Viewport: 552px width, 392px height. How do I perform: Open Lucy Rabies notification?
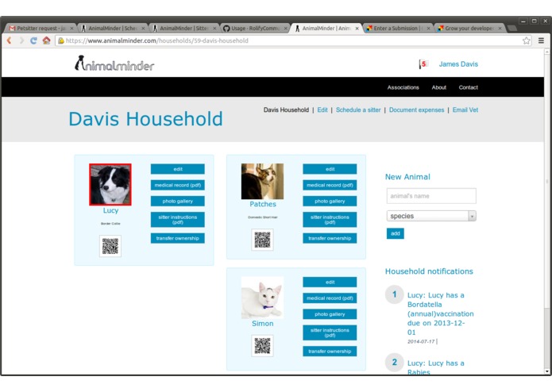(x=435, y=367)
